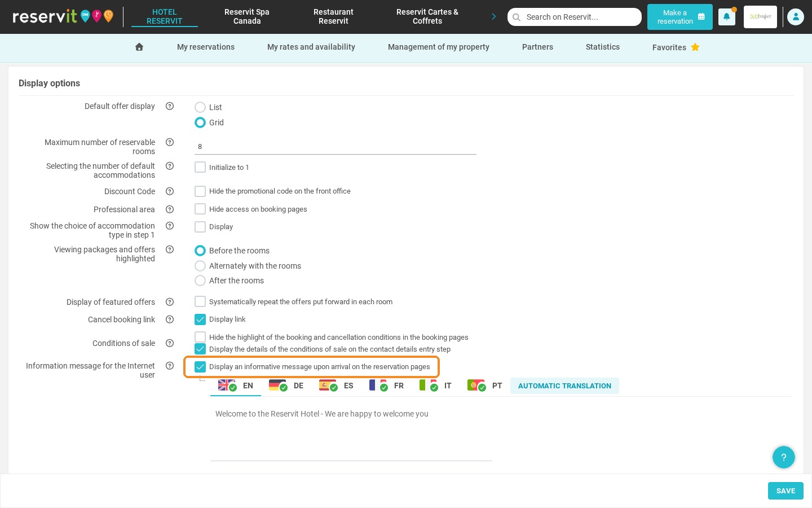The height and width of the screenshot is (508, 812).
Task: Open My rates and availability menu
Action: click(311, 47)
